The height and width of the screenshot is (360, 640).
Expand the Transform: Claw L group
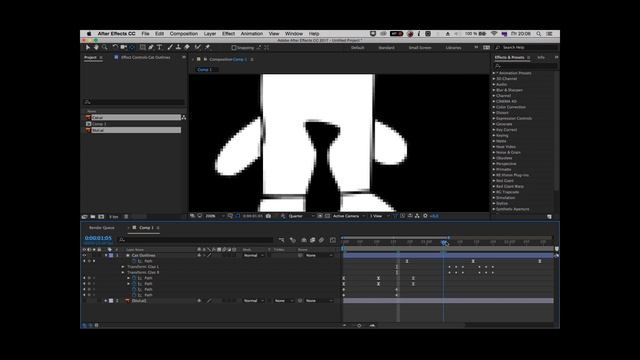click(123, 267)
